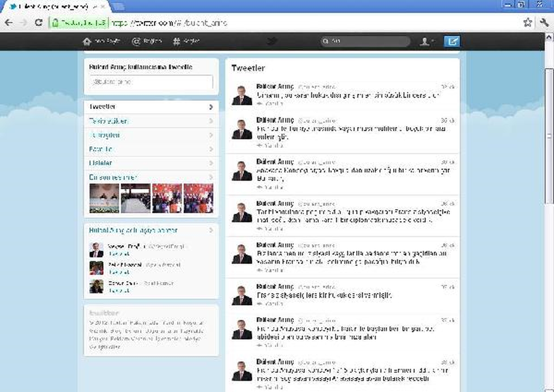Open the similar to Bülent Arınç header link
The height and width of the screenshot is (392, 554).
133,230
